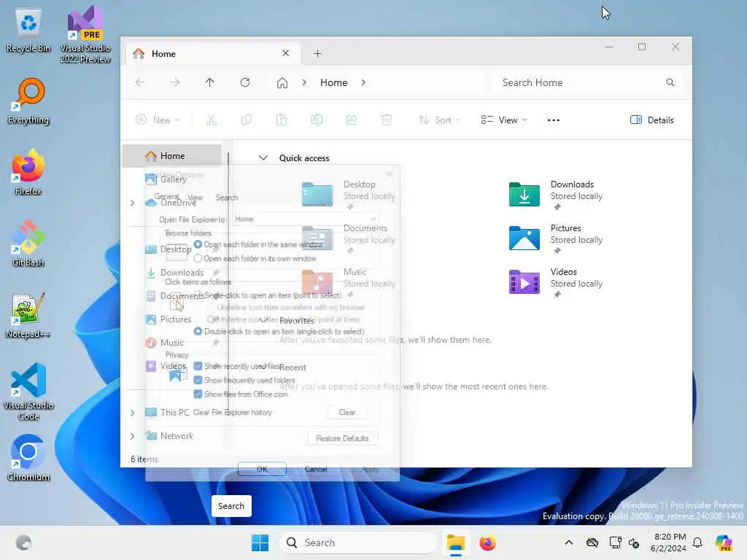Click the Restore Defaults button

tap(342, 438)
